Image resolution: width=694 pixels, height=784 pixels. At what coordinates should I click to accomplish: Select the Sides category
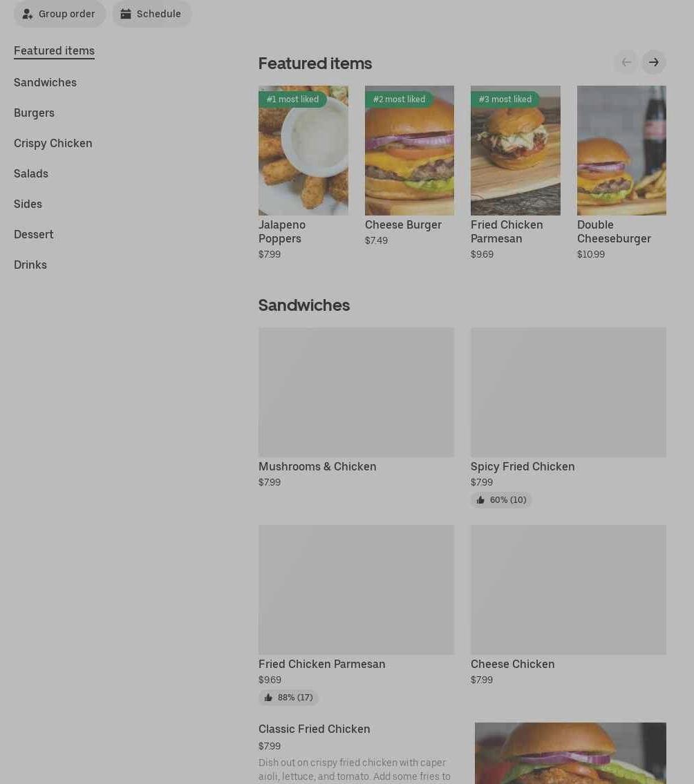28,204
